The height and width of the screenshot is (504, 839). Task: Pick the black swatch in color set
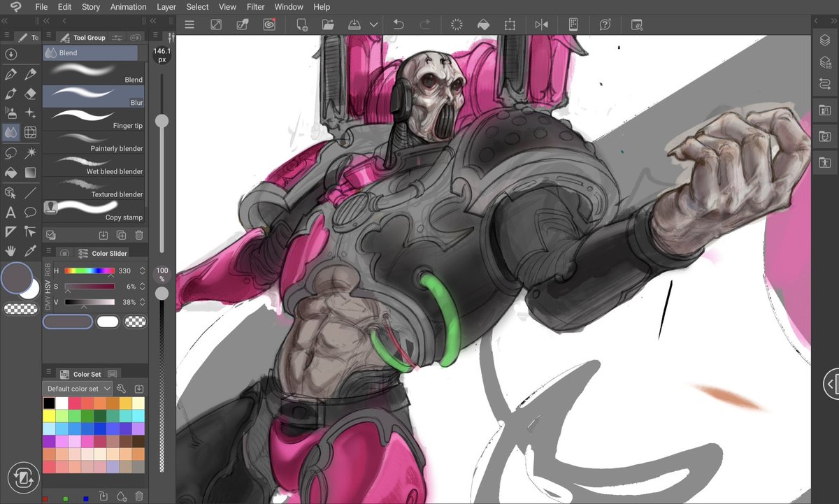pyautogui.click(x=49, y=403)
